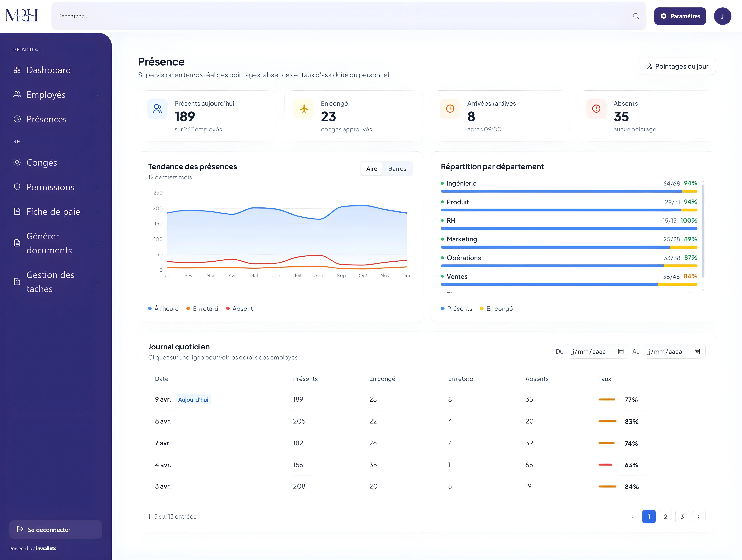Expand the Présences menu chevron
This screenshot has width=742, height=560.
point(97,120)
